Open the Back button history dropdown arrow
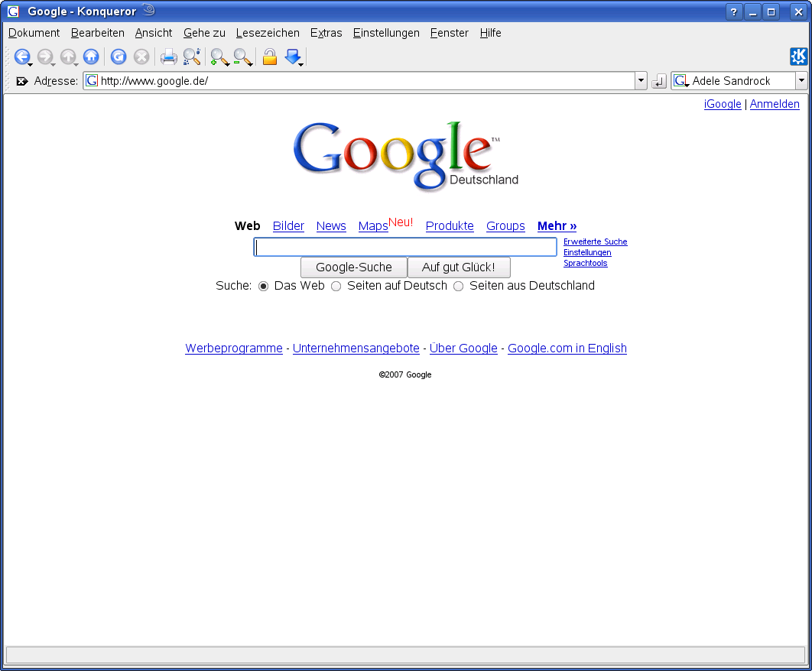Image resolution: width=812 pixels, height=671 pixels. [30, 64]
